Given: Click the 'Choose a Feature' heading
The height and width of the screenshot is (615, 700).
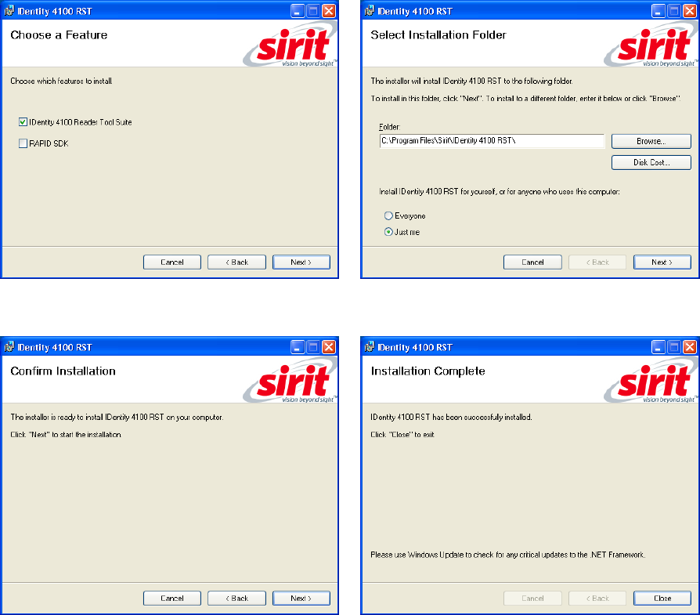Looking at the screenshot, I should pos(59,34).
